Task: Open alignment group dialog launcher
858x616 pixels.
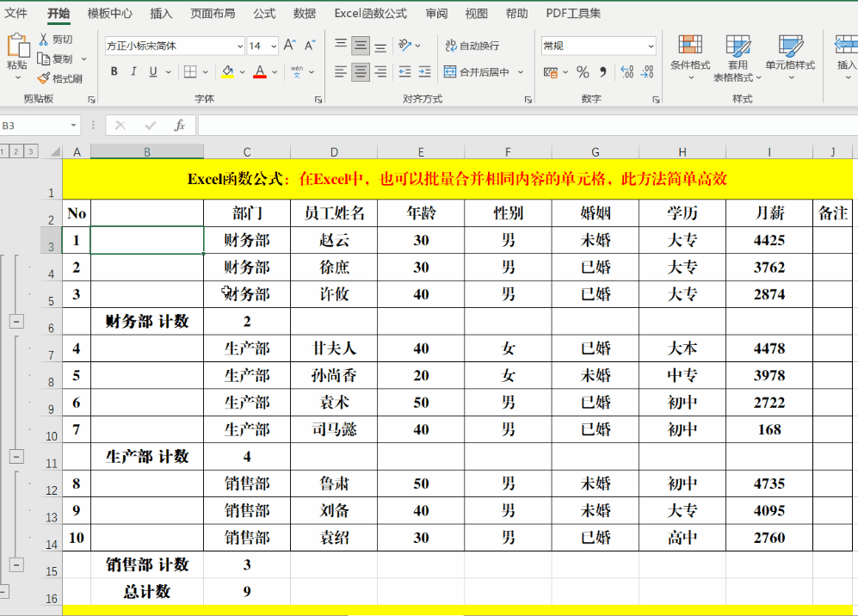Action: (528, 100)
